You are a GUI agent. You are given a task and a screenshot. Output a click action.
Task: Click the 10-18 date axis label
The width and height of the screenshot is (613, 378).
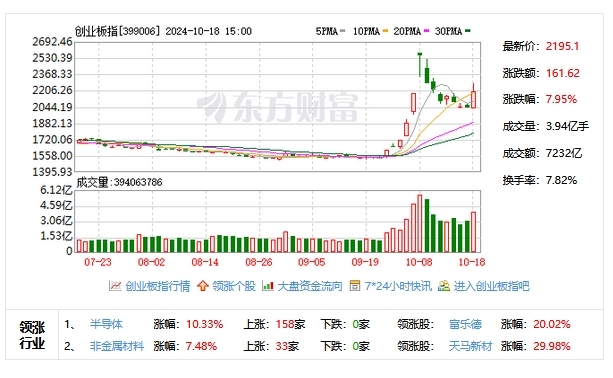coord(471,262)
